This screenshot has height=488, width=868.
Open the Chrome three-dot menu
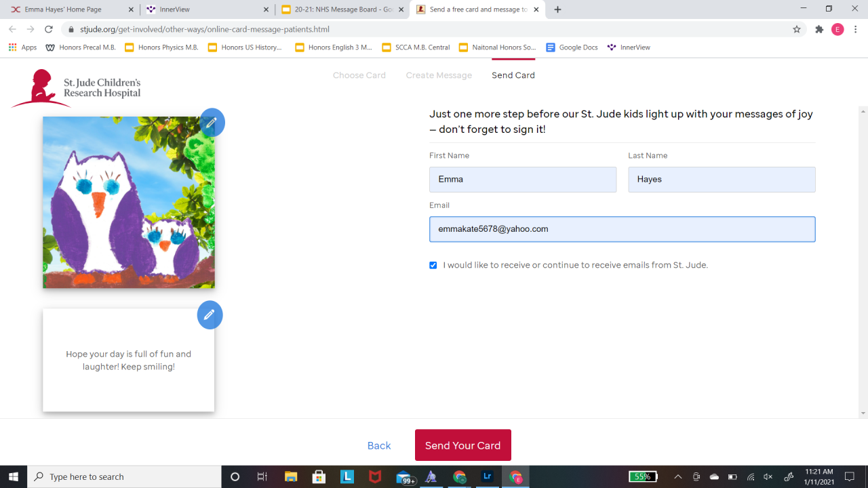[x=856, y=29]
